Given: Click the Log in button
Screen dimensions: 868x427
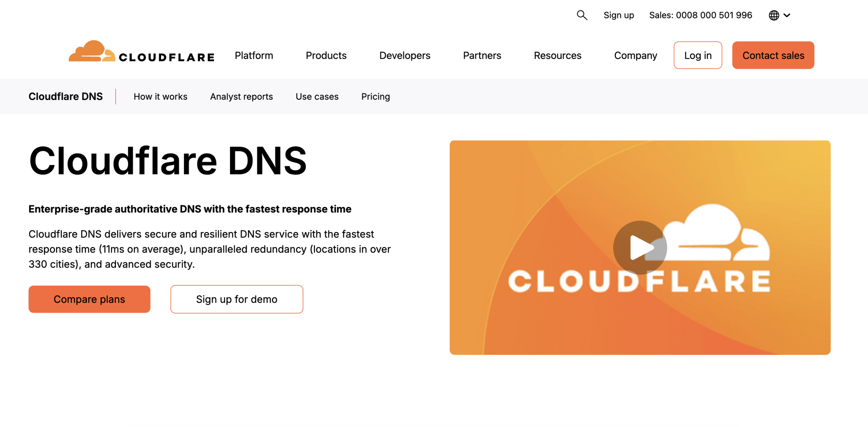Looking at the screenshot, I should [697, 55].
